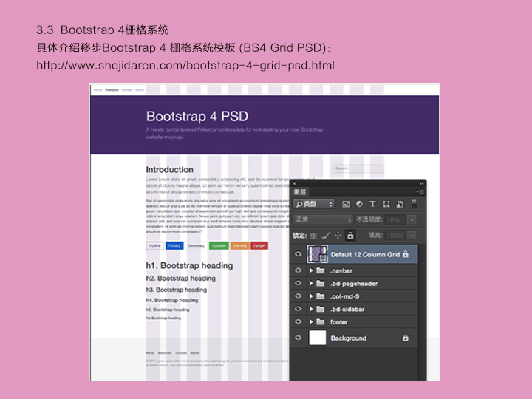Select the .col-md-9 layer name
The height and width of the screenshot is (399, 532).
point(345,296)
